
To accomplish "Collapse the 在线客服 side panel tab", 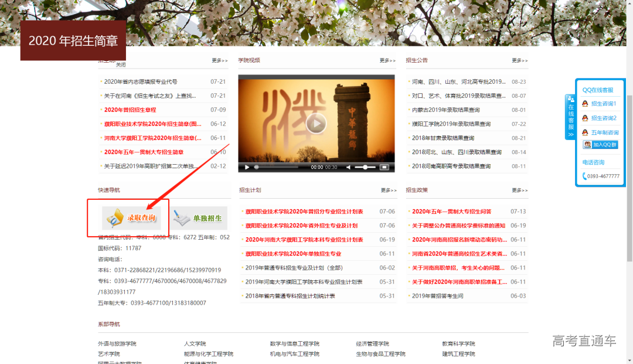I will [570, 117].
